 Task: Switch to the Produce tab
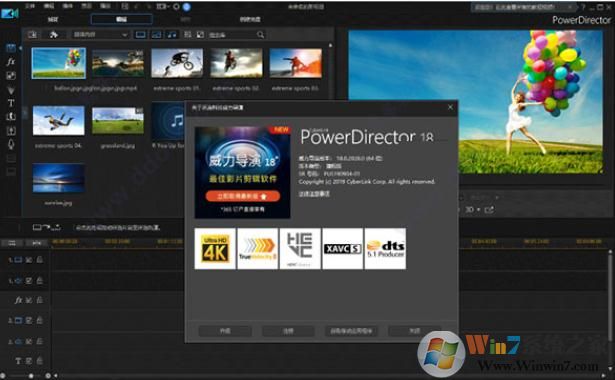pyautogui.click(x=186, y=19)
